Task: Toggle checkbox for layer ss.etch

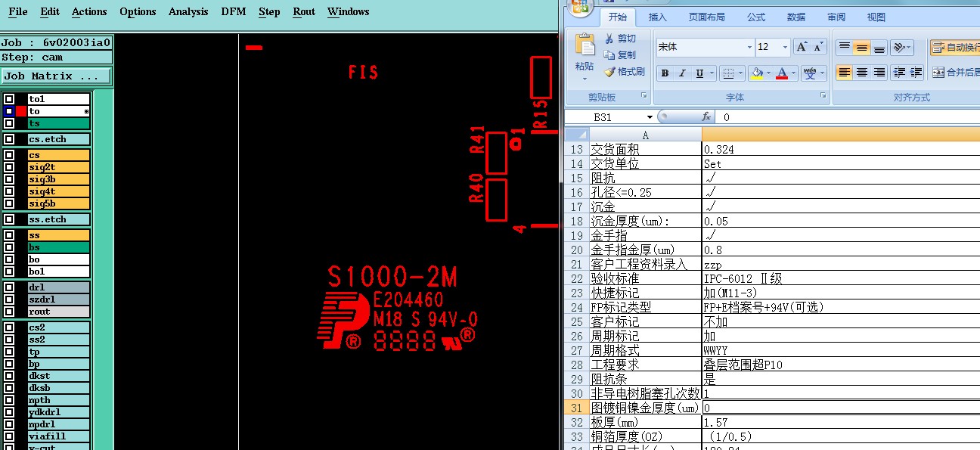Action: (x=9, y=219)
